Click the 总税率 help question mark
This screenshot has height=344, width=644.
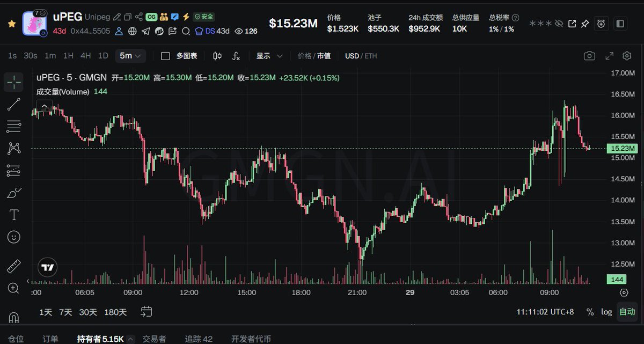tap(516, 18)
